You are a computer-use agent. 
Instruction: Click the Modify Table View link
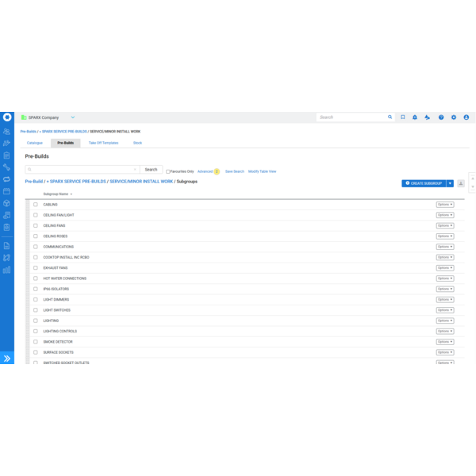[x=262, y=171]
